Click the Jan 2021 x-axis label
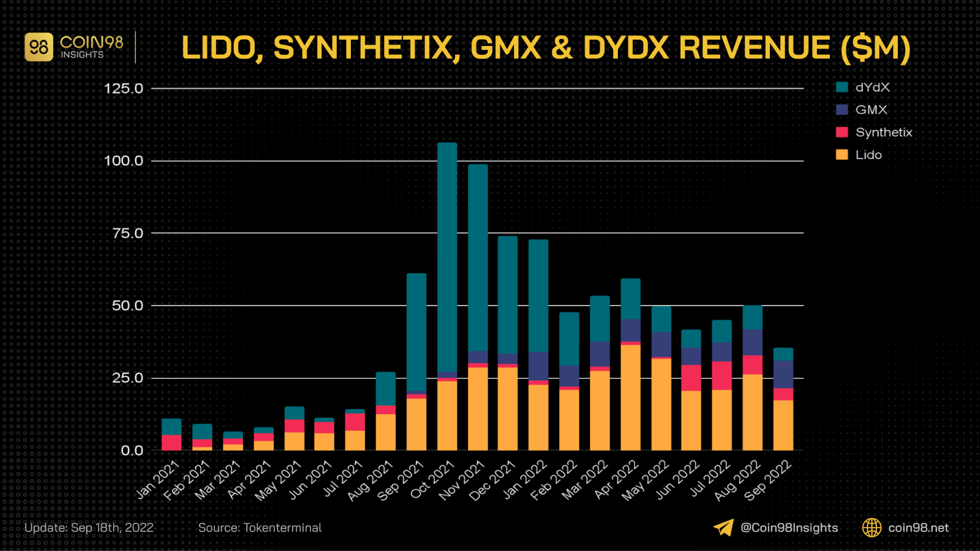The image size is (980, 551). (x=157, y=480)
